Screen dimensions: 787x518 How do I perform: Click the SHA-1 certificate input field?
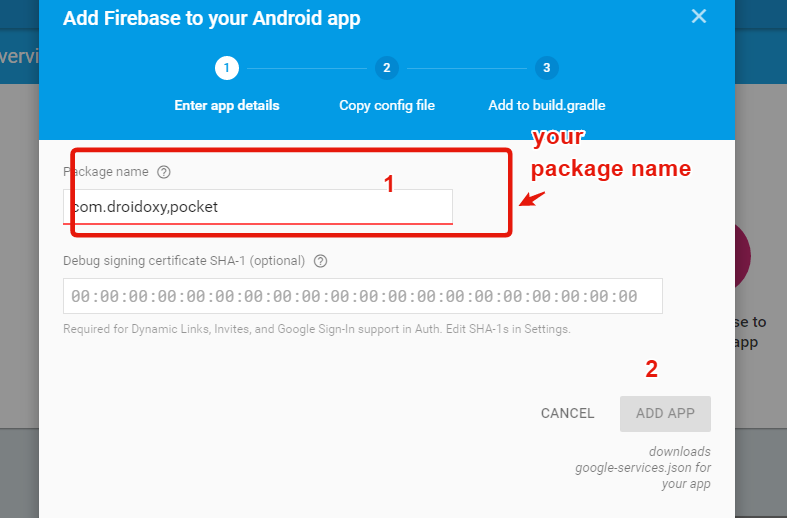click(362, 296)
